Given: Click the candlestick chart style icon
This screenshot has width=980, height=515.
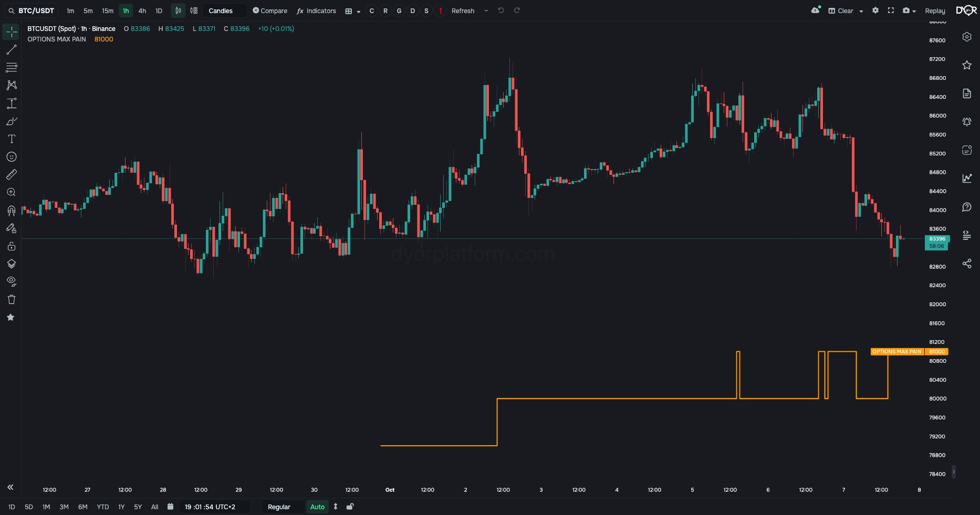Looking at the screenshot, I should pyautogui.click(x=178, y=10).
